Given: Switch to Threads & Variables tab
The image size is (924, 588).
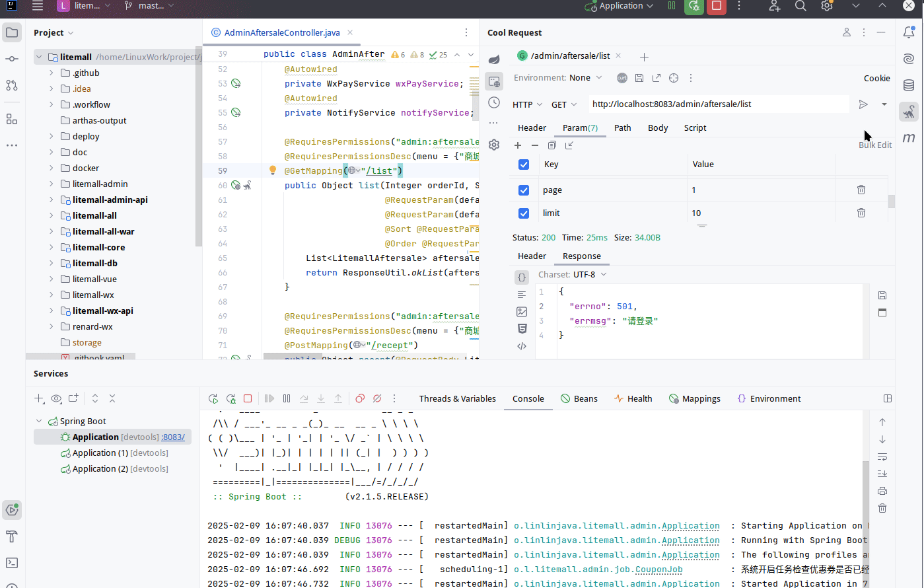Looking at the screenshot, I should pyautogui.click(x=458, y=398).
